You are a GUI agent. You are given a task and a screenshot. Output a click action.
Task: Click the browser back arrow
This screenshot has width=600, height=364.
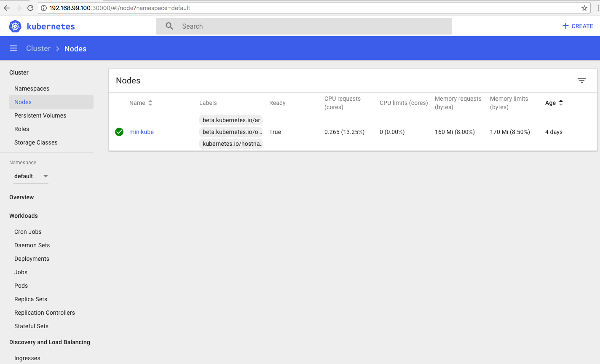click(7, 8)
